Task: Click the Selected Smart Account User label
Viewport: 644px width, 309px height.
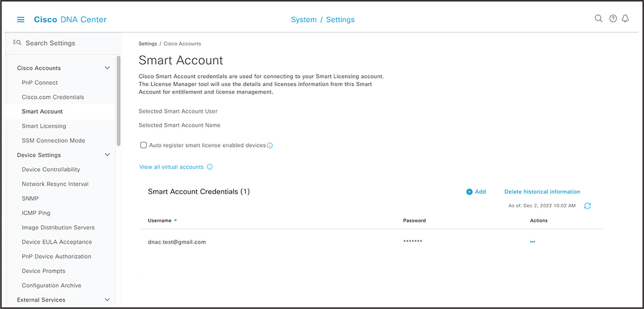Action: pyautogui.click(x=178, y=111)
